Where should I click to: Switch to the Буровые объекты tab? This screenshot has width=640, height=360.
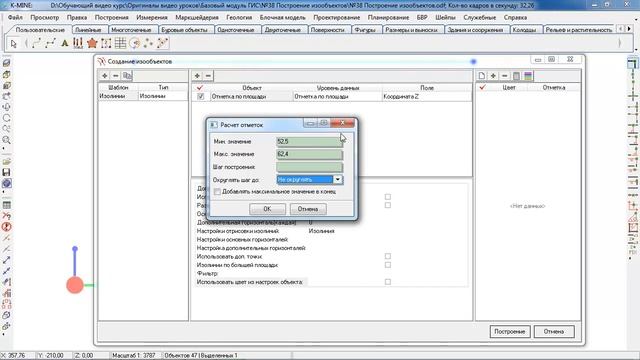pyautogui.click(x=184, y=30)
